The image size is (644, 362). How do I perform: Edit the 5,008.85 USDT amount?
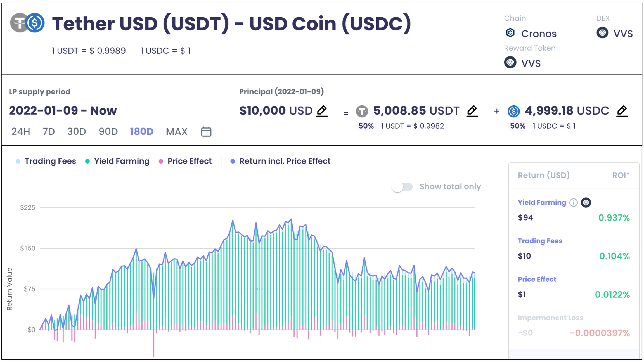(472, 111)
